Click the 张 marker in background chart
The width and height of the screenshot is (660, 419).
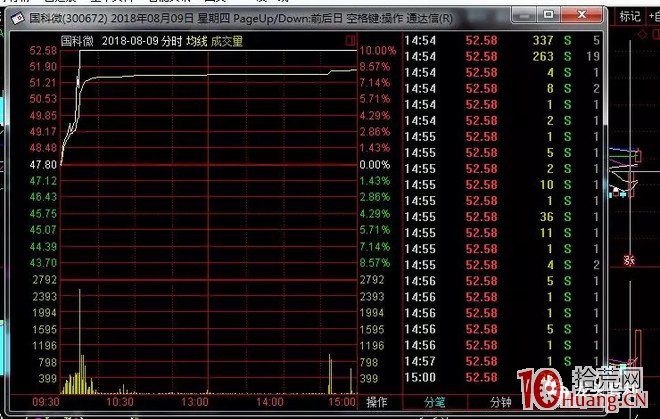(x=629, y=260)
